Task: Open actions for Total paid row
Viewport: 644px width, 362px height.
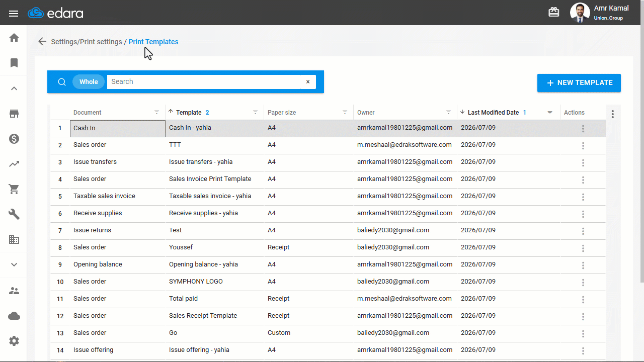Action: [x=583, y=300]
